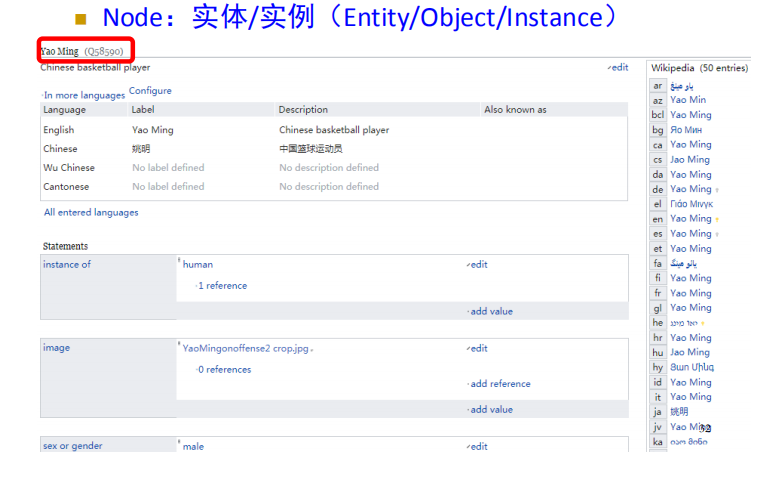Open the Georgian (ka) Wikipedia entry link
This screenshot has height=479, width=765.
(689, 441)
